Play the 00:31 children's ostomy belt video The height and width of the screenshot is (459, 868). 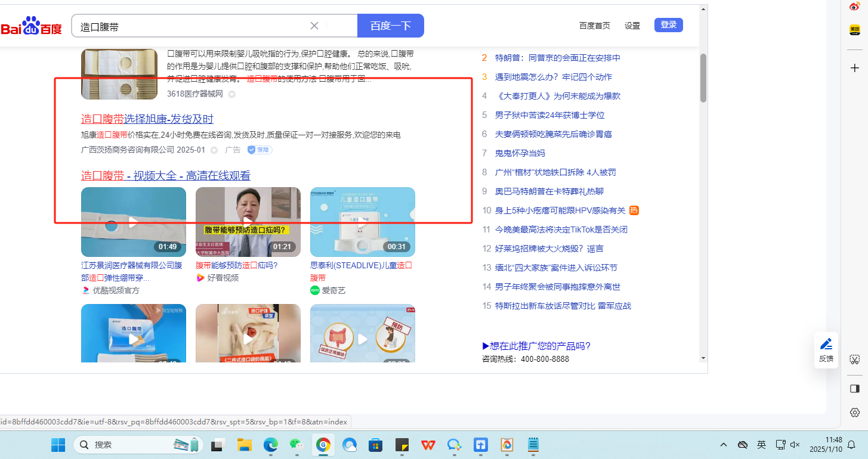(363, 222)
